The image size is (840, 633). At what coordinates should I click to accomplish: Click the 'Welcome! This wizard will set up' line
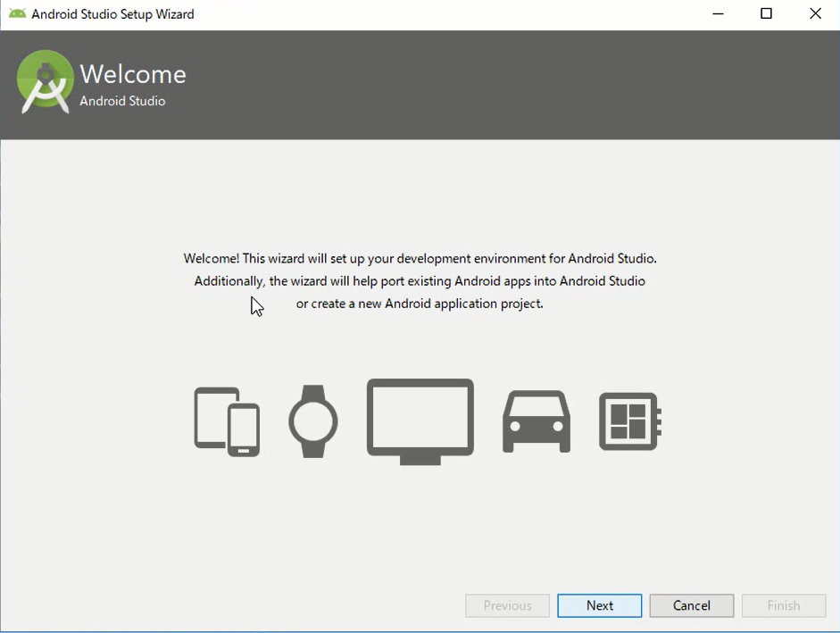pyautogui.click(x=420, y=259)
